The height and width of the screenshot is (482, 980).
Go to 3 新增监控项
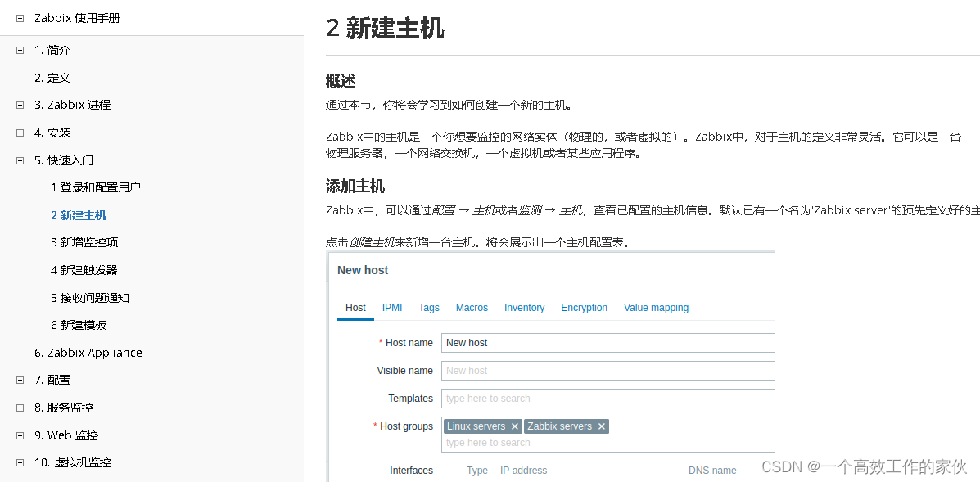click(84, 242)
